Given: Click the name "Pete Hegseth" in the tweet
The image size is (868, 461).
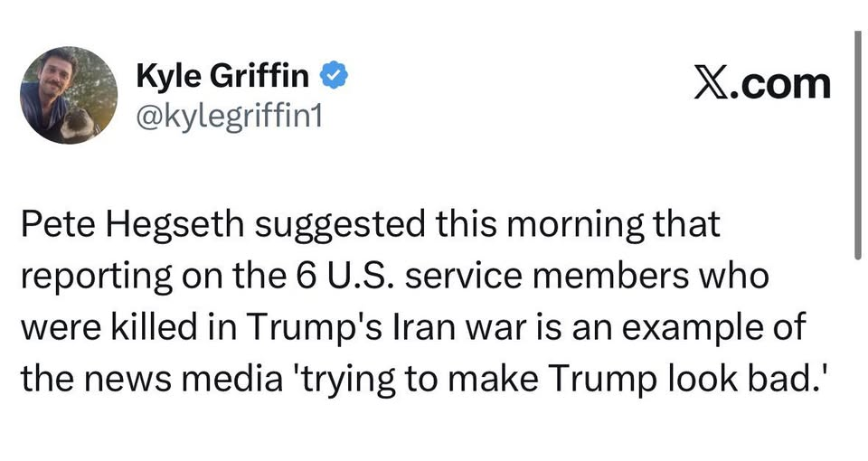Looking at the screenshot, I should click(132, 226).
